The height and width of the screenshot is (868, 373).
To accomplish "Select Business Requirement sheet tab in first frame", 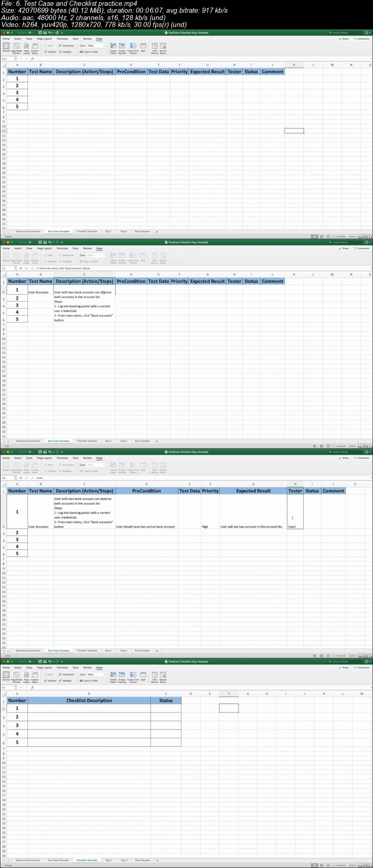I will [28, 231].
